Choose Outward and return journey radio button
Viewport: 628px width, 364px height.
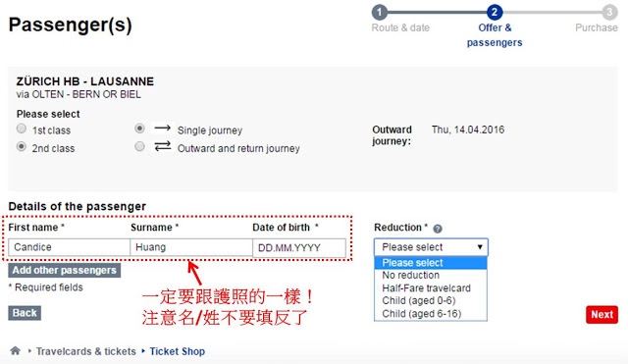click(139, 146)
